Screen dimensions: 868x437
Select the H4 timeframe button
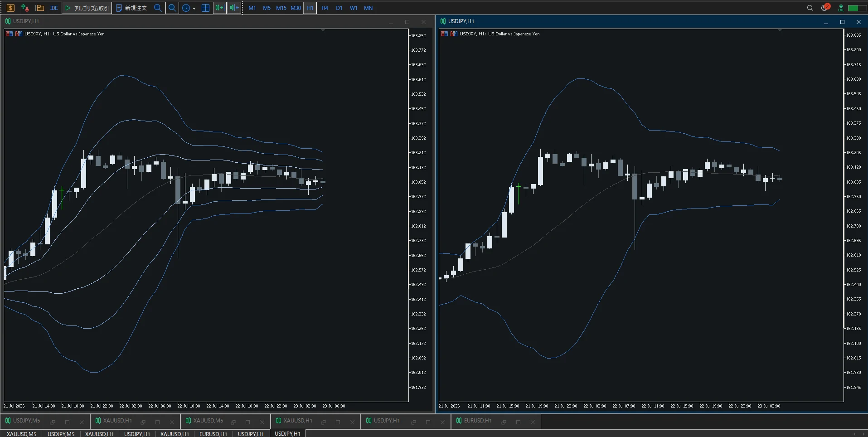pyautogui.click(x=325, y=8)
